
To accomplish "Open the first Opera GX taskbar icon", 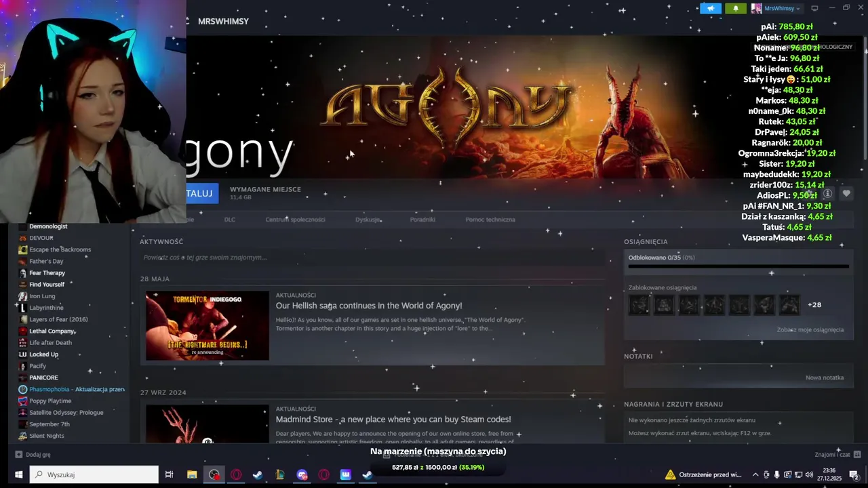I will tap(236, 474).
